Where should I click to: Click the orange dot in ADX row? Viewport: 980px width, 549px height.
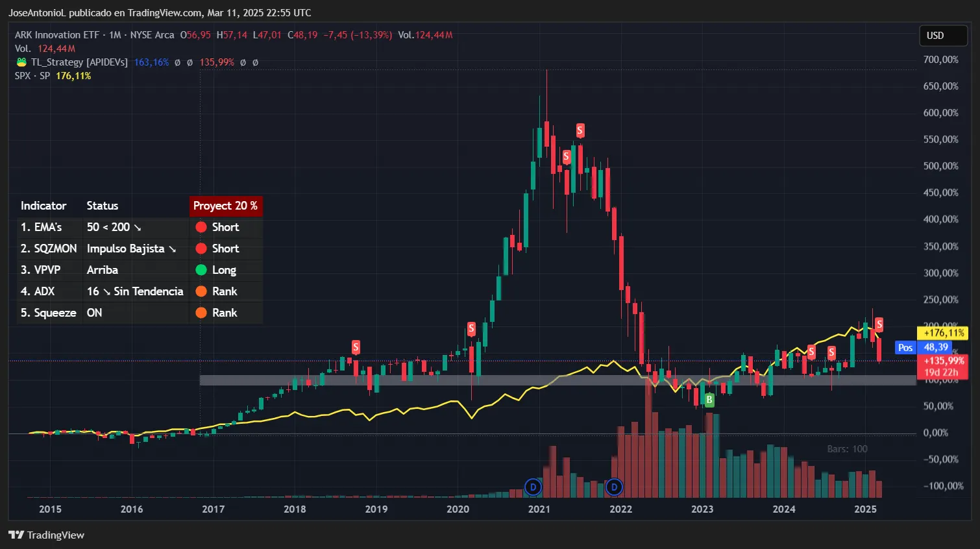(201, 291)
